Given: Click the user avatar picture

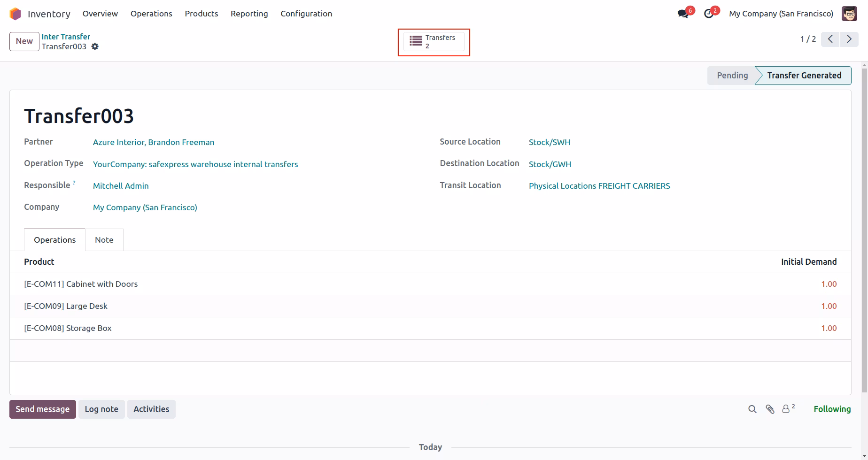Looking at the screenshot, I should point(849,14).
